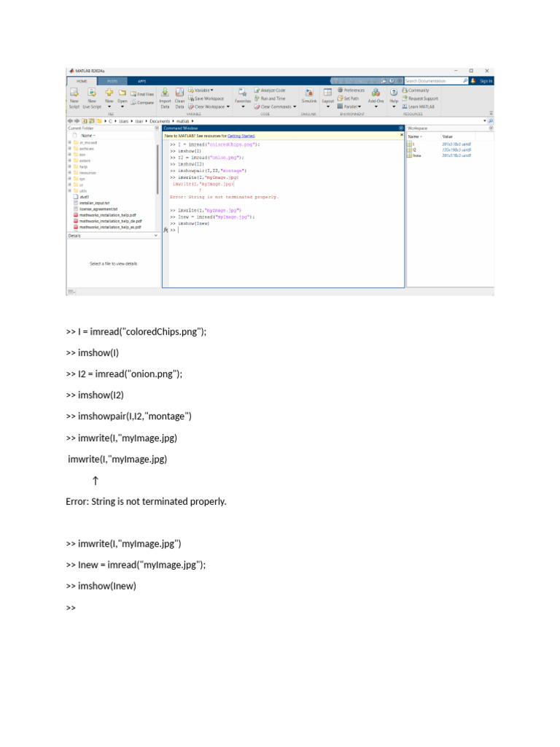The width and height of the screenshot is (560, 747).
Task: Expand the resources folder tree node
Action: click(69, 173)
